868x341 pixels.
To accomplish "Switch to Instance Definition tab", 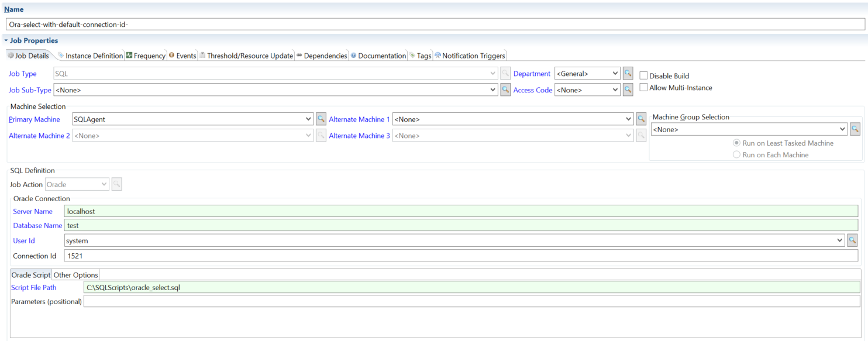I will (90, 56).
